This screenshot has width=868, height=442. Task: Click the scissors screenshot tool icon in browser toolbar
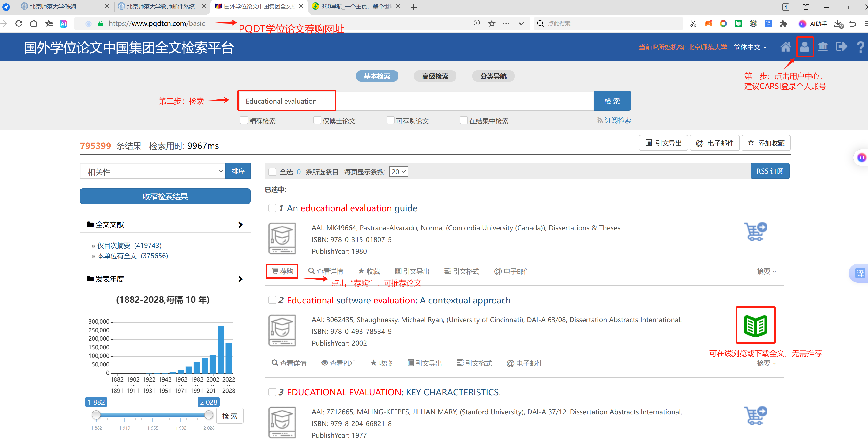click(x=693, y=23)
